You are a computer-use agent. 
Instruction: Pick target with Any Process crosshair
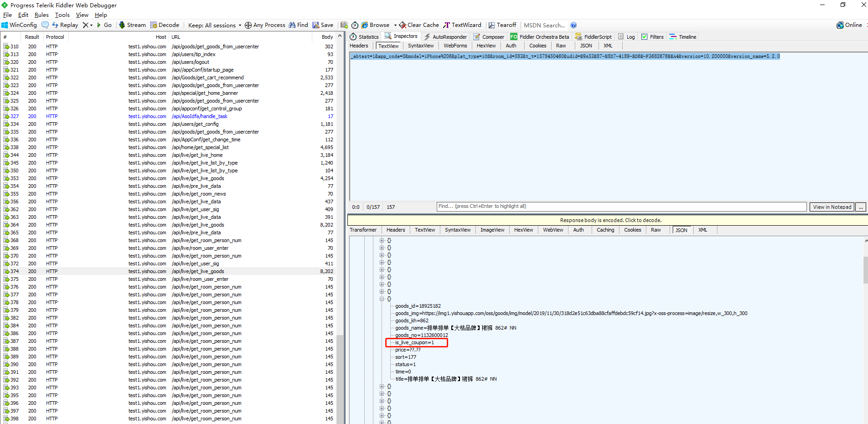pos(265,25)
